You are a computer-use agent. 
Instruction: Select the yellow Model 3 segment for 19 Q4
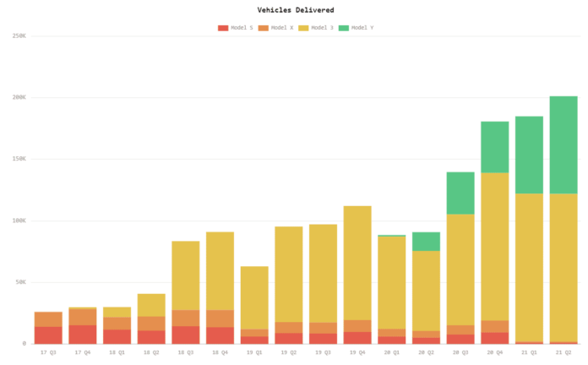(x=357, y=263)
